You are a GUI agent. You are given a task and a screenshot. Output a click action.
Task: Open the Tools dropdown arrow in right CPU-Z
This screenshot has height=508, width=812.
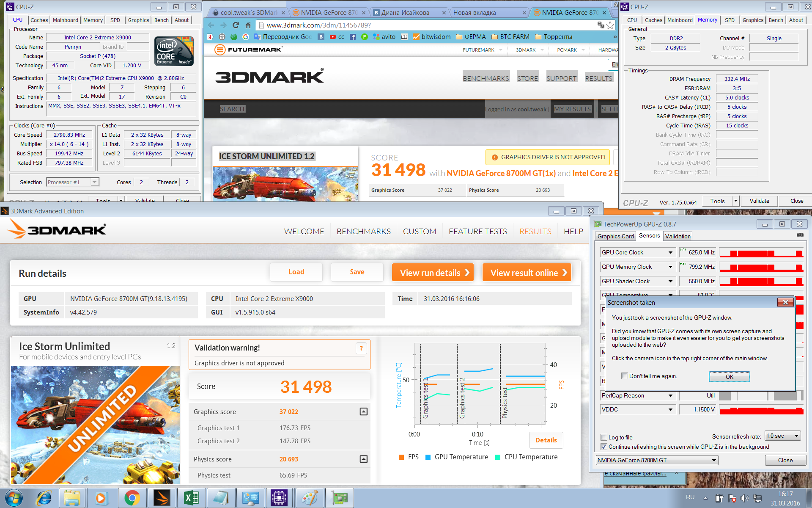click(735, 201)
